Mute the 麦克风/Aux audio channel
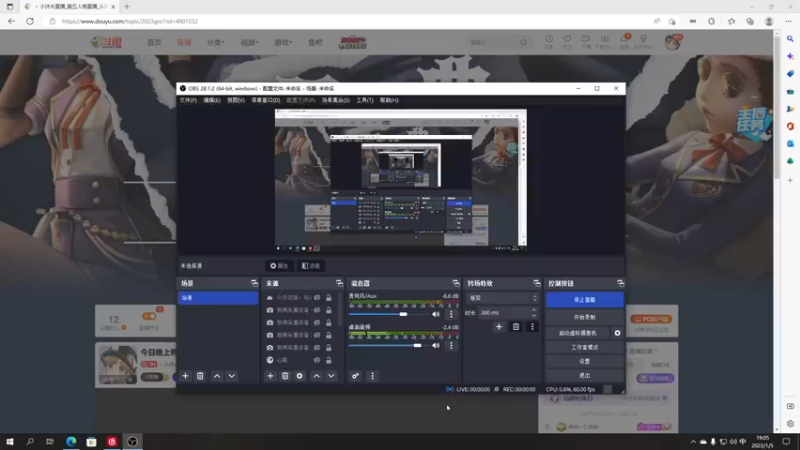 436,314
